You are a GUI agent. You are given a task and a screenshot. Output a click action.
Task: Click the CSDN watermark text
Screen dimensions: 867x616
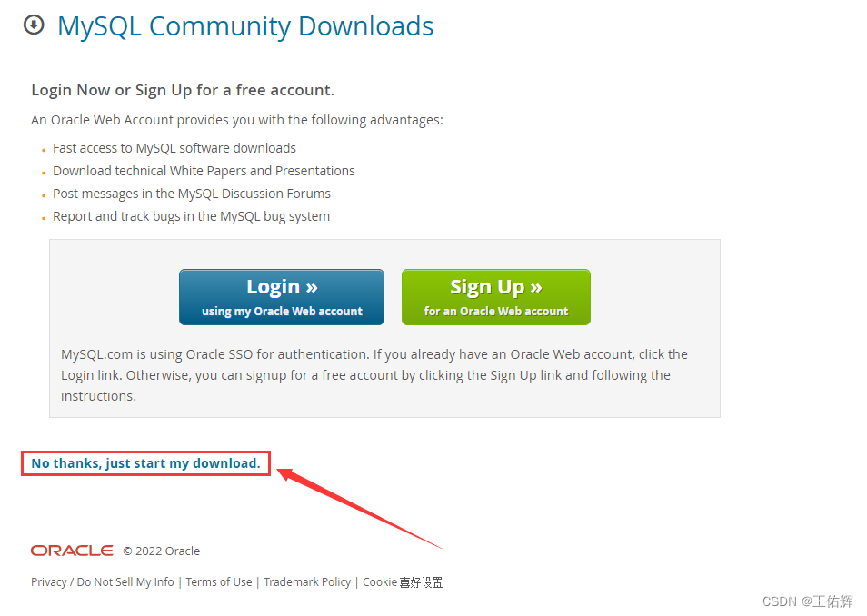[807, 601]
